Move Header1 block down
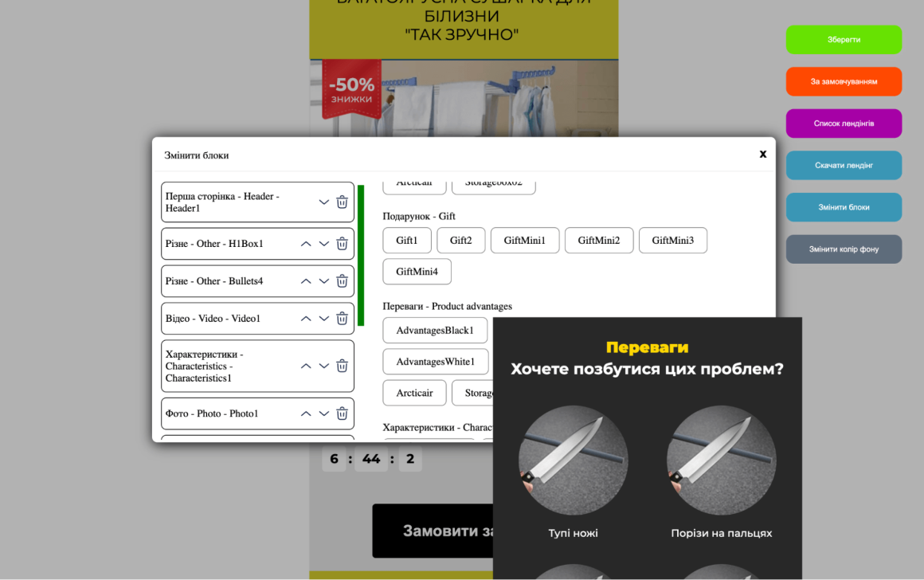The image size is (924, 580). click(323, 202)
